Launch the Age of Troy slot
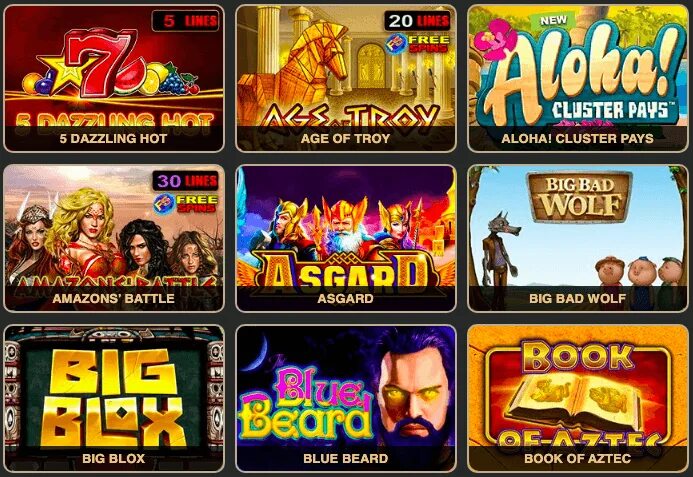Screen dimensions: 693x477 tap(346, 78)
